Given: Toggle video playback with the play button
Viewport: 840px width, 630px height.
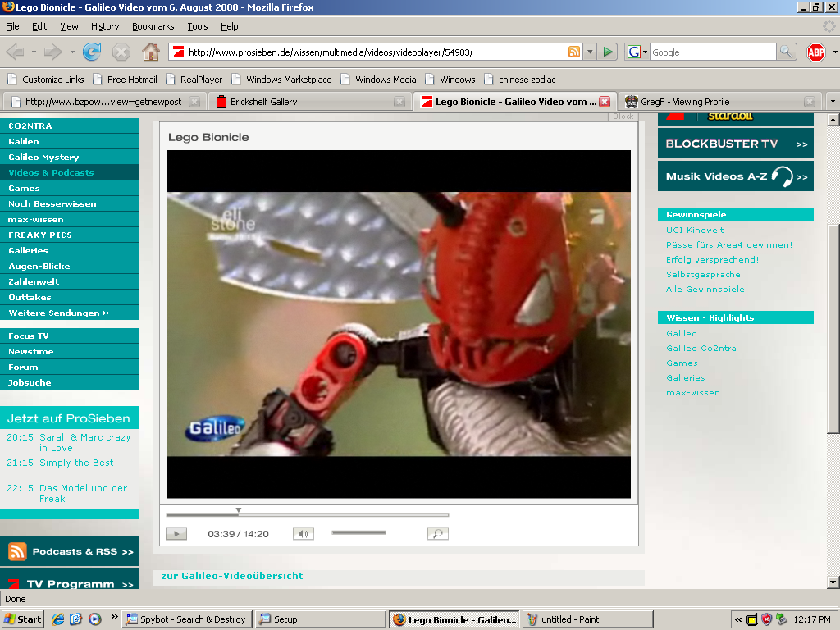Looking at the screenshot, I should pos(176,533).
